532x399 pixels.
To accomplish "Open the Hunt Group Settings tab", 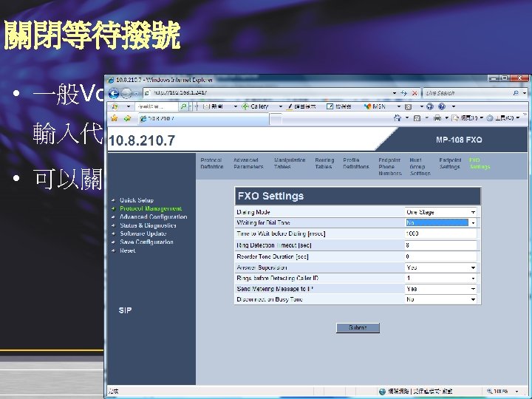I will (420, 166).
